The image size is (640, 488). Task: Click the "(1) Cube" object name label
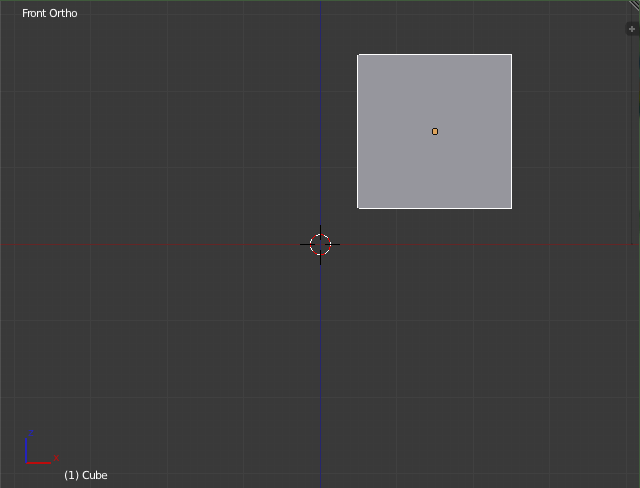click(85, 475)
